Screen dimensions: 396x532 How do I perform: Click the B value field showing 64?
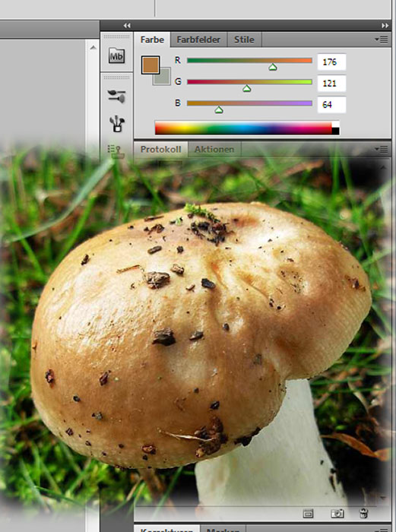coord(331,105)
